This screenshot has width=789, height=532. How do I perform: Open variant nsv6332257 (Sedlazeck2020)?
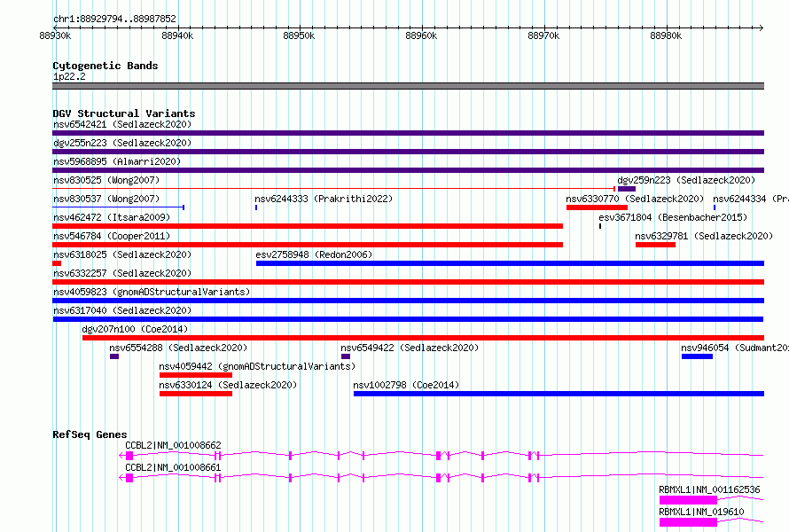click(122, 273)
